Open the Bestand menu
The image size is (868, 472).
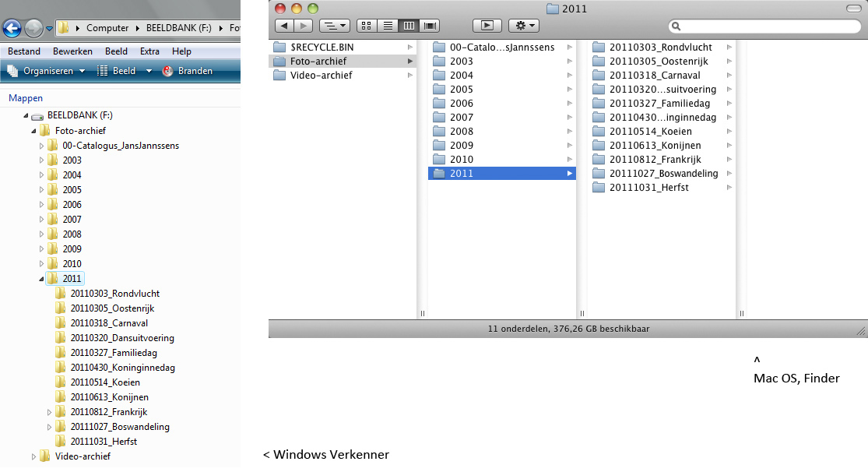24,51
